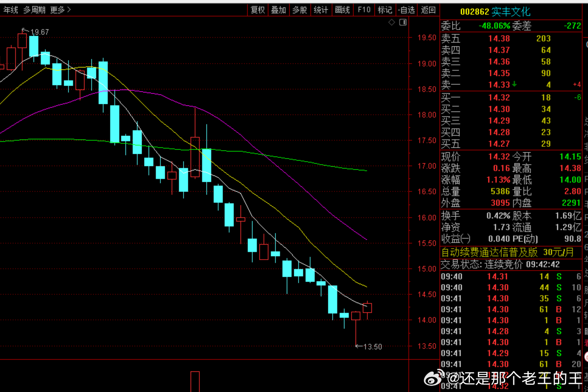Click 现价 current price 14.32
This screenshot has height=392, width=588.
pyautogui.click(x=499, y=157)
